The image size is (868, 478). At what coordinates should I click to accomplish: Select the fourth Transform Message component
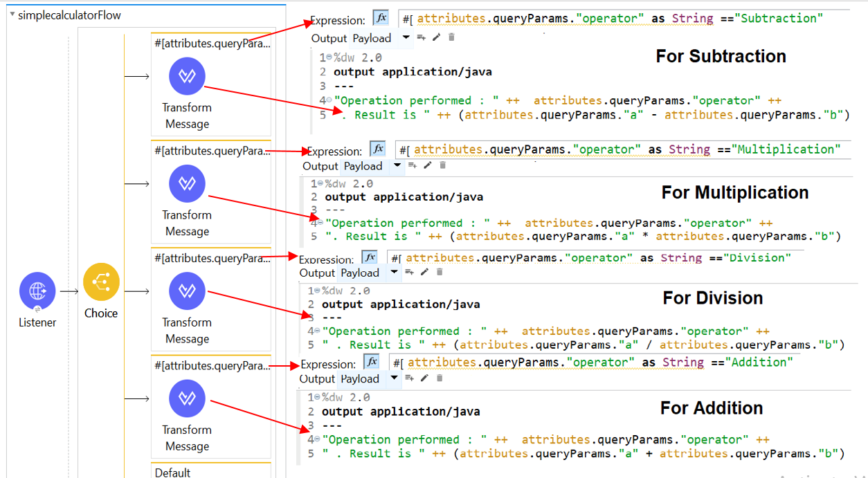coord(187,398)
